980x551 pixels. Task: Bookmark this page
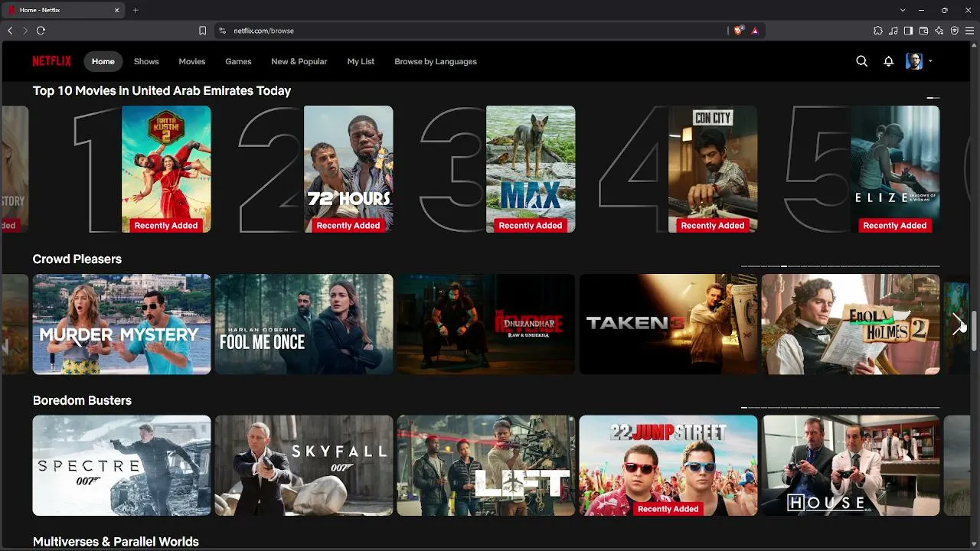(x=202, y=31)
